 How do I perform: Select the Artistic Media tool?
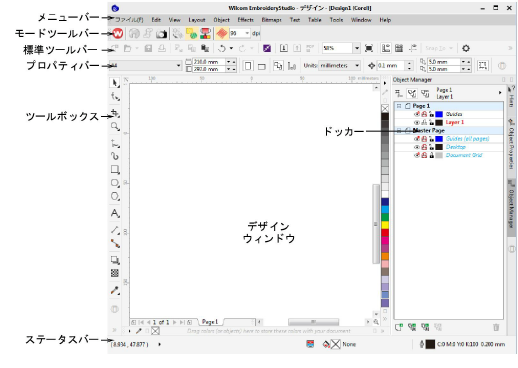(115, 156)
